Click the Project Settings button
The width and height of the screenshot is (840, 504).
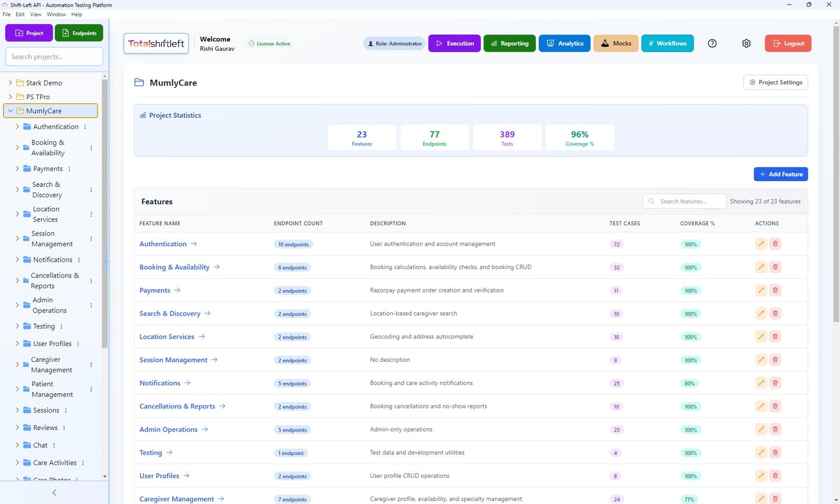tap(775, 82)
